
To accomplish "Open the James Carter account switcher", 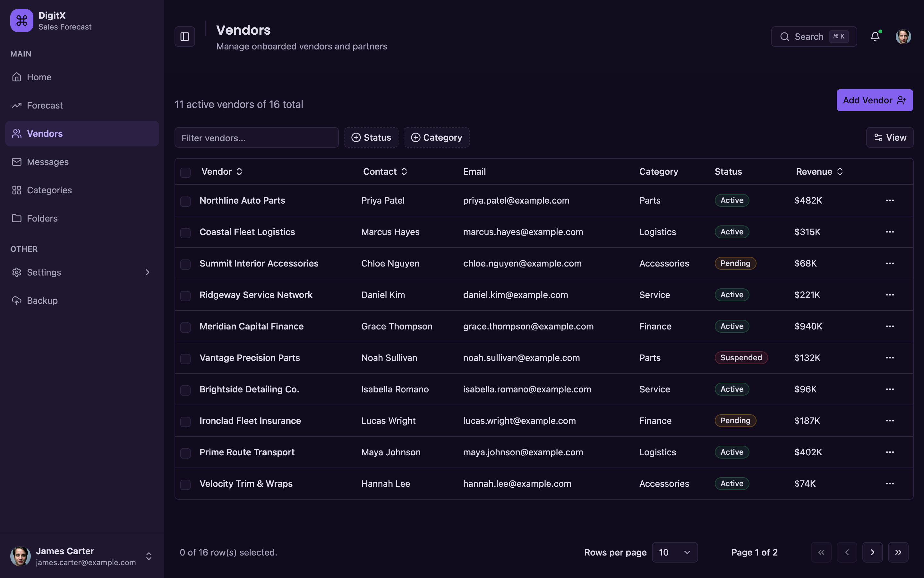I will (82, 556).
